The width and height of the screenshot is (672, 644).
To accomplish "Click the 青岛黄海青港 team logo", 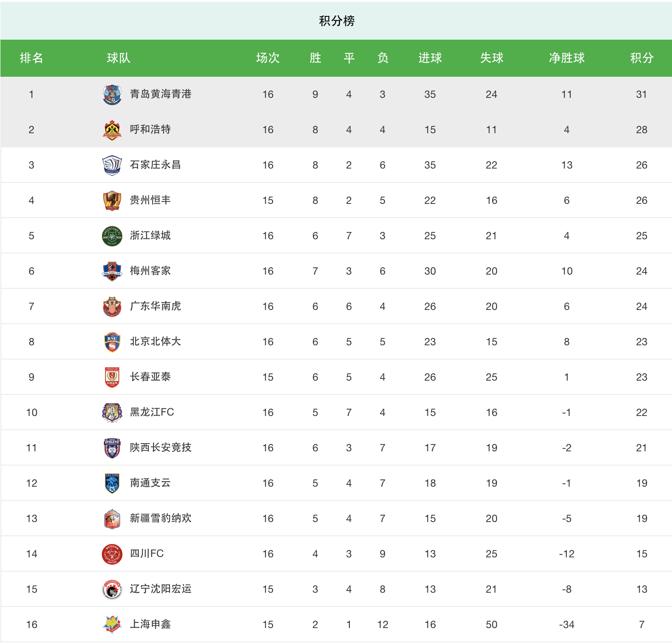I will pyautogui.click(x=112, y=95).
